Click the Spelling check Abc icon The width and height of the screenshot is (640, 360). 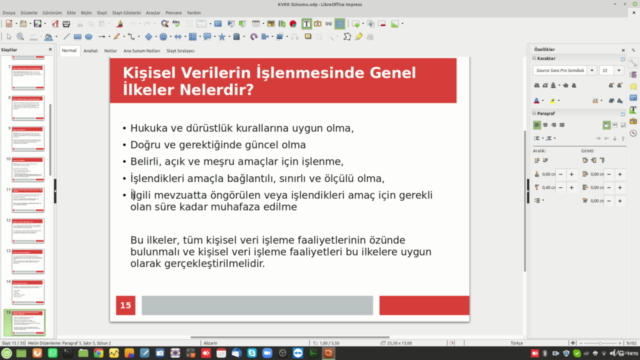[176, 24]
